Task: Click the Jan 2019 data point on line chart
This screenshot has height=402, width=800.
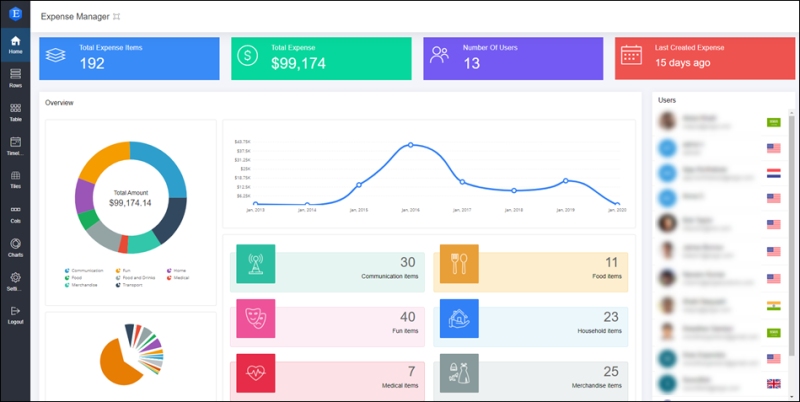Action: [566, 181]
